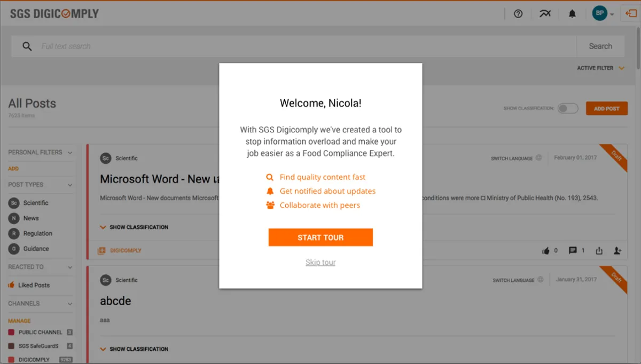This screenshot has height=364, width=641.
Task: Click the logout icon in the header
Action: click(631, 14)
